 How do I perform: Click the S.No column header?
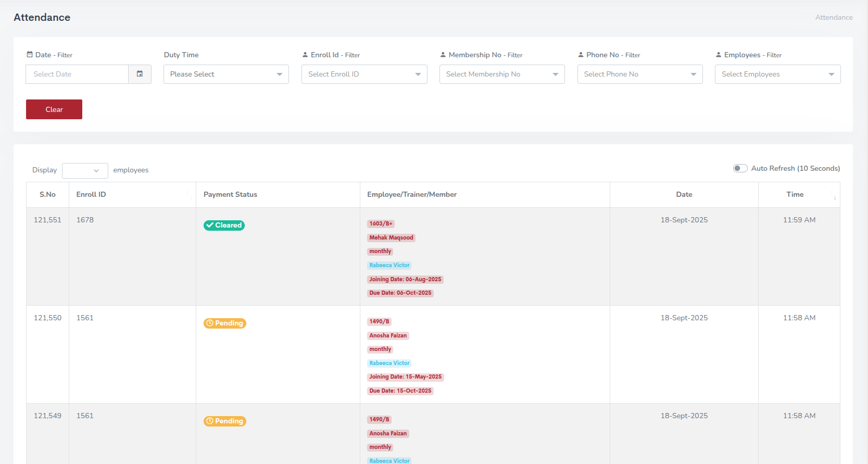click(47, 194)
